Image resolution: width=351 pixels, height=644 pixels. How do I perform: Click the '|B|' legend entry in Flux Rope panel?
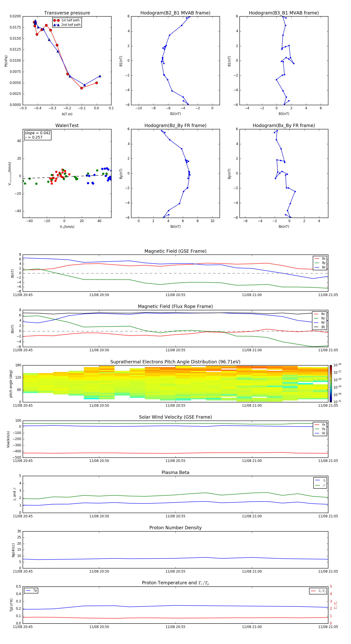[x=320, y=327]
